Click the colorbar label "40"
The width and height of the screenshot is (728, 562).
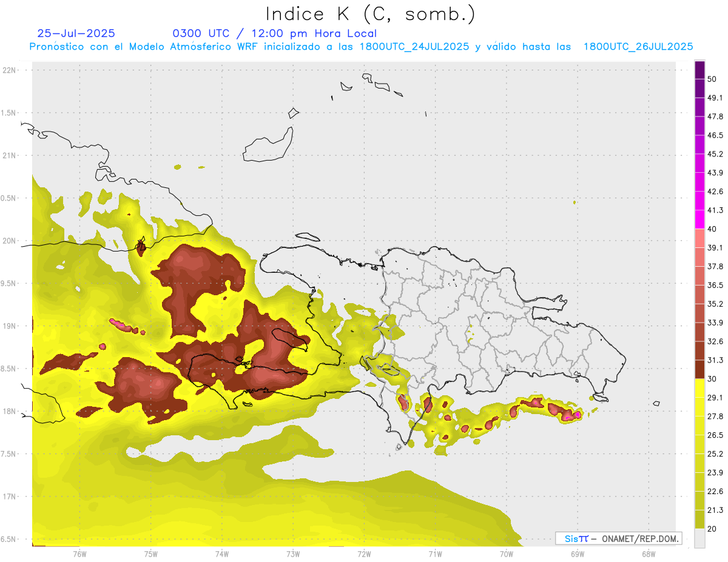pos(712,229)
